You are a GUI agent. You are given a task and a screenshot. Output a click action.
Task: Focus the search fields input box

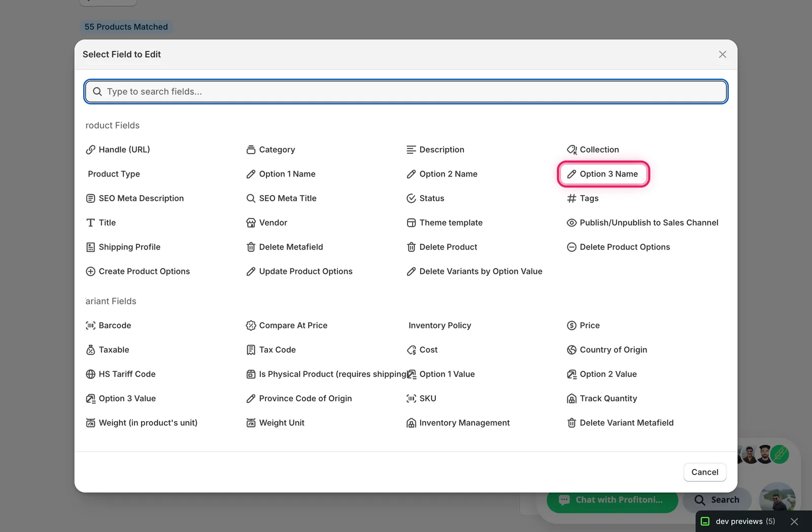tap(406, 92)
